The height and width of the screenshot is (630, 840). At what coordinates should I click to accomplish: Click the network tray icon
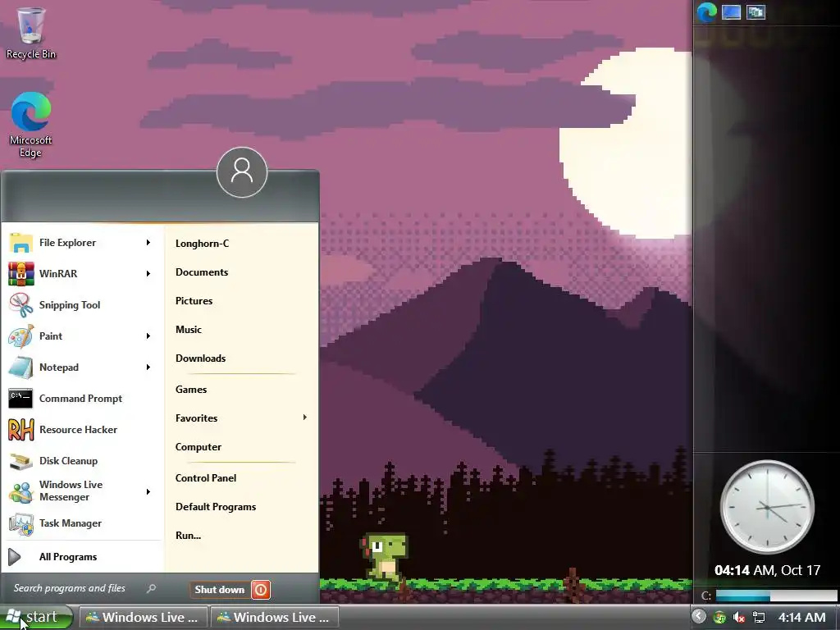[759, 617]
